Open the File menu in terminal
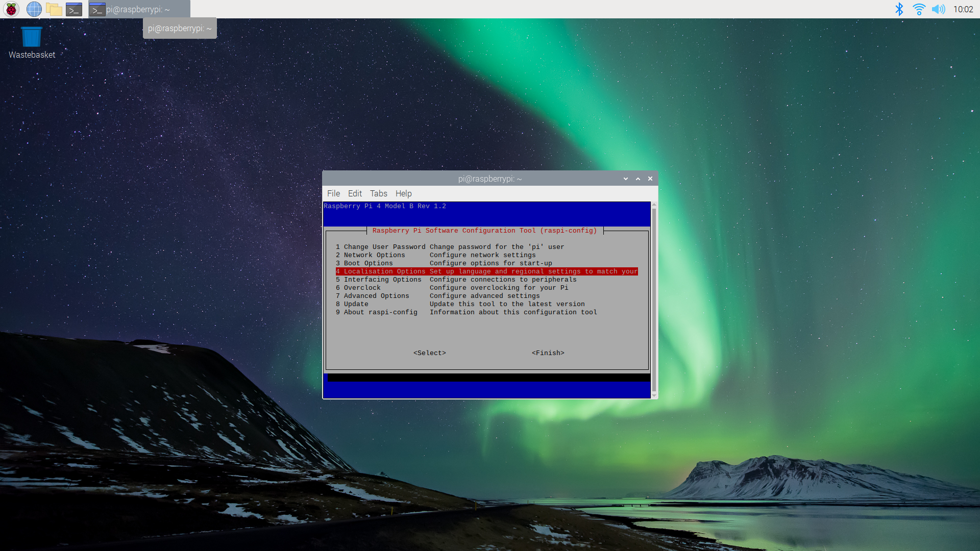 pos(333,193)
